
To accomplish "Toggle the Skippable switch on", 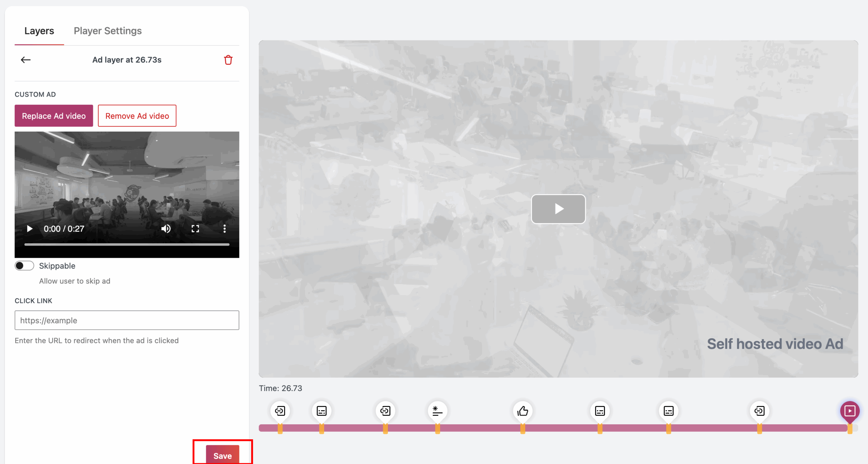I will coord(24,266).
